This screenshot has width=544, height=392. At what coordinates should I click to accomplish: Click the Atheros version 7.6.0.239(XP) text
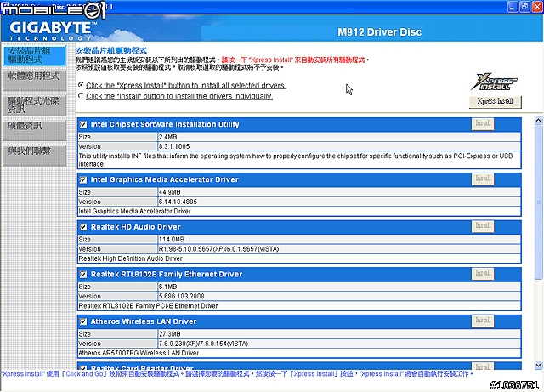click(203, 344)
